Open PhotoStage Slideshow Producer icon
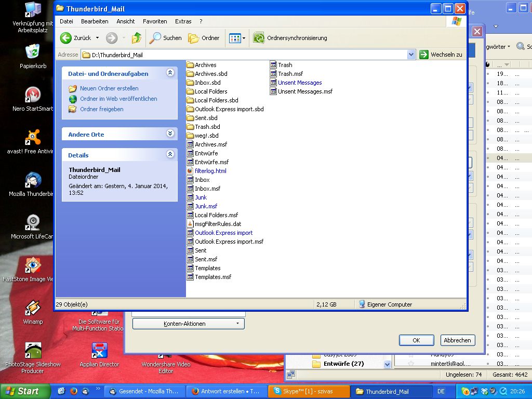The image size is (532, 399). (x=33, y=357)
